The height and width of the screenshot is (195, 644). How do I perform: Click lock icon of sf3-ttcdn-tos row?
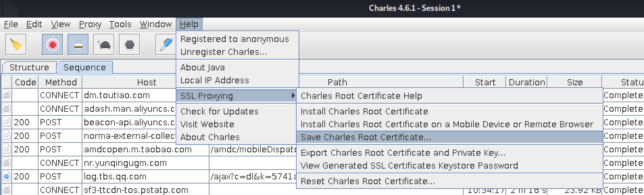pos(6,190)
